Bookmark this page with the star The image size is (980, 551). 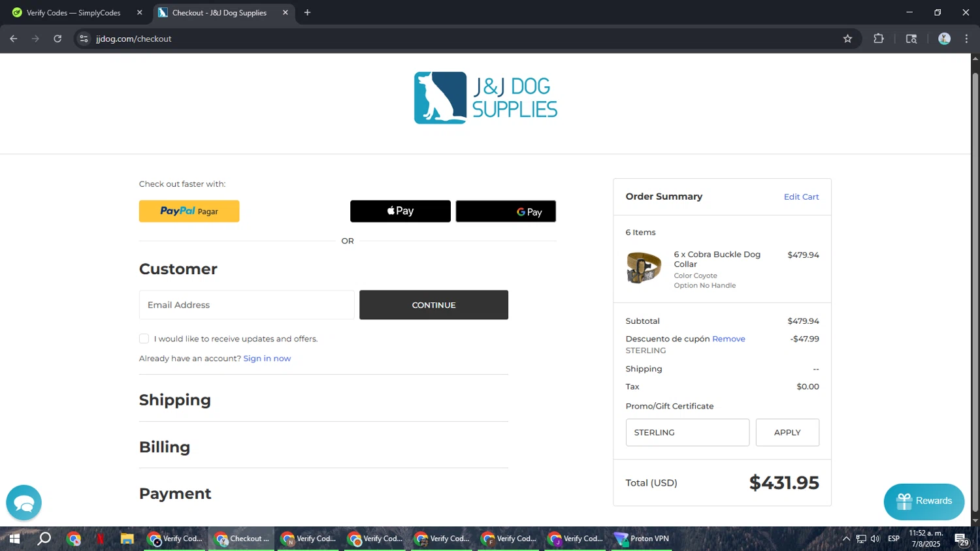click(847, 39)
